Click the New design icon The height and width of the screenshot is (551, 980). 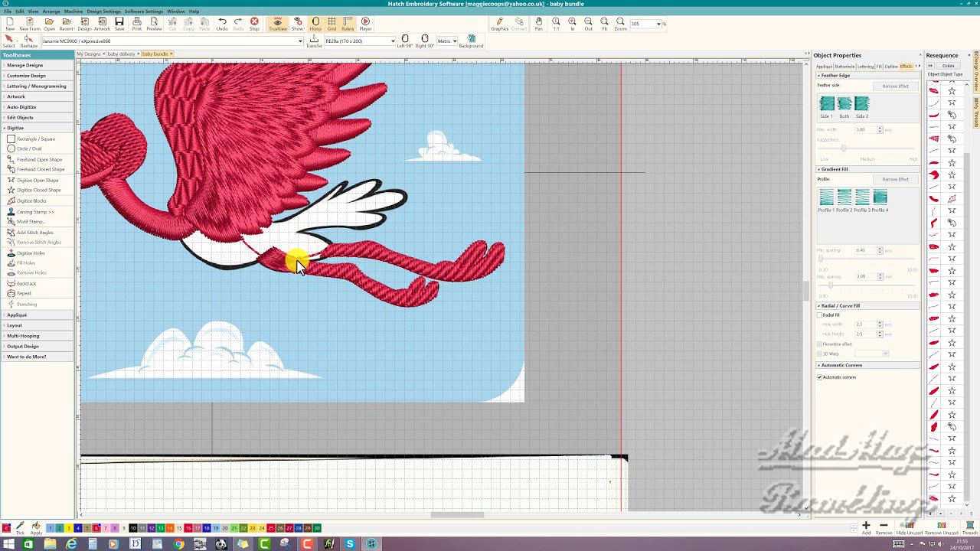click(x=10, y=23)
